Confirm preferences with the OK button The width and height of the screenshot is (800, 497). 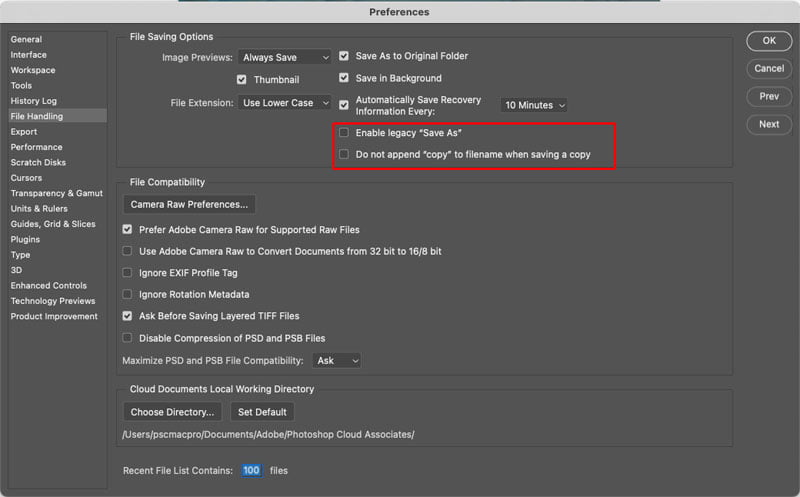[x=769, y=41]
